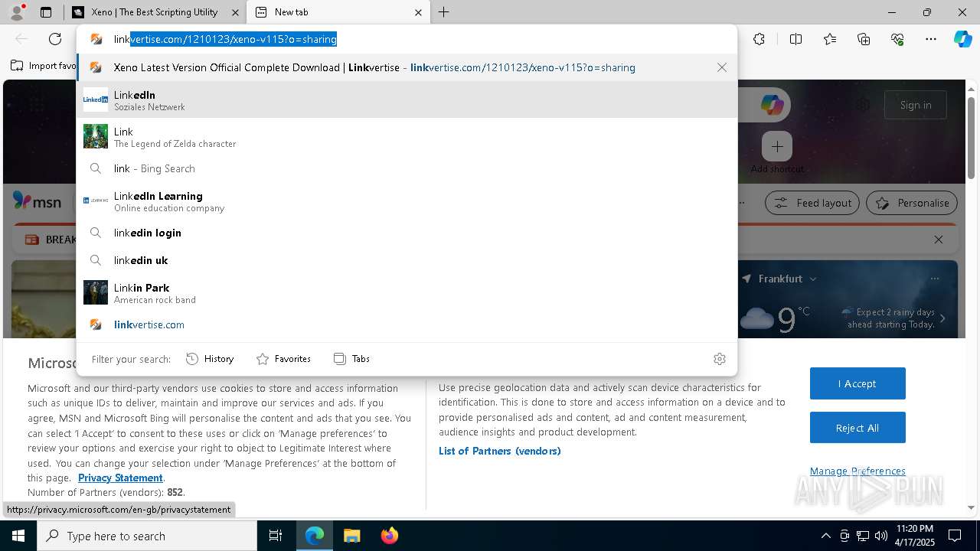Choose the LinkedIn Learning suggestion
Image resolution: width=980 pixels, height=551 pixels.
407,201
